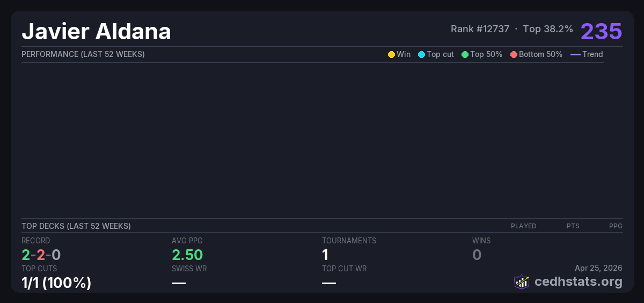Sort decks by the PLAYED column
Image resolution: width=644 pixels, height=303 pixels.
(523, 226)
